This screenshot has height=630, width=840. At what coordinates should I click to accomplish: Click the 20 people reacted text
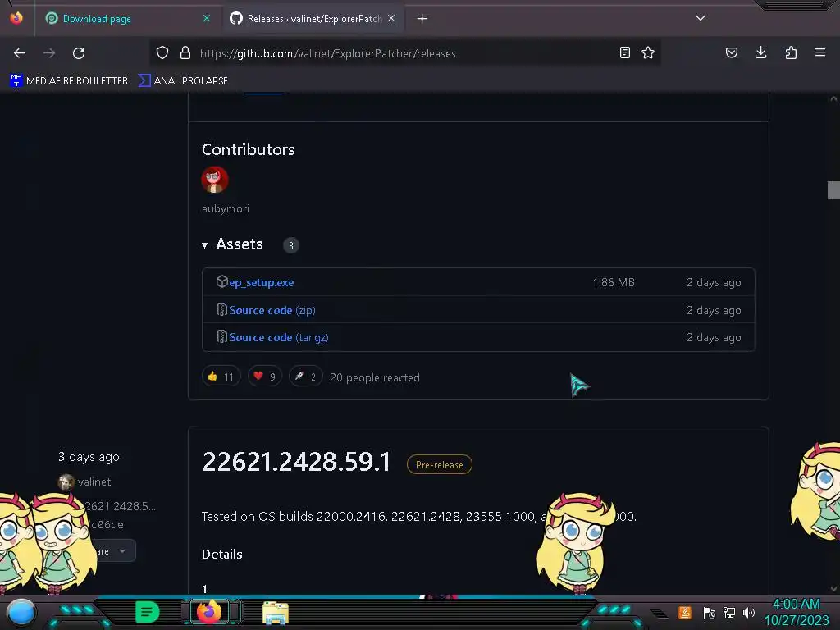(x=375, y=377)
